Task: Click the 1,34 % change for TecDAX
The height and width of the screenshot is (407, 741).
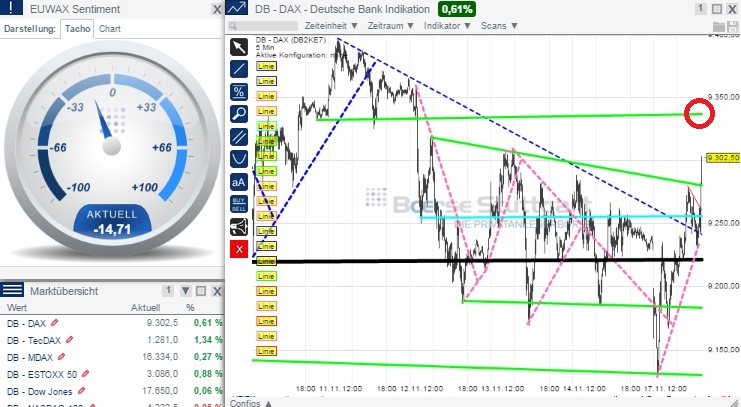Action: [208, 340]
